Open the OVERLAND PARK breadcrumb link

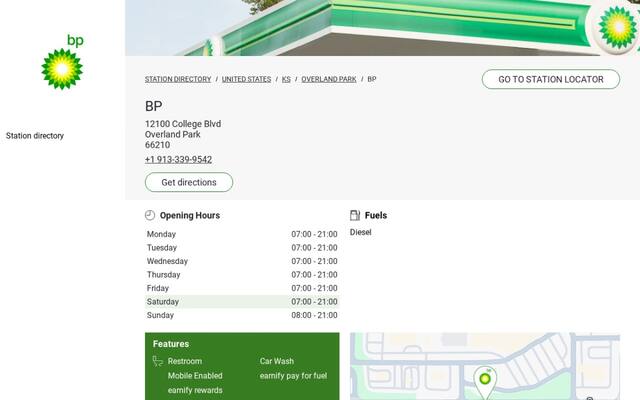tap(329, 79)
